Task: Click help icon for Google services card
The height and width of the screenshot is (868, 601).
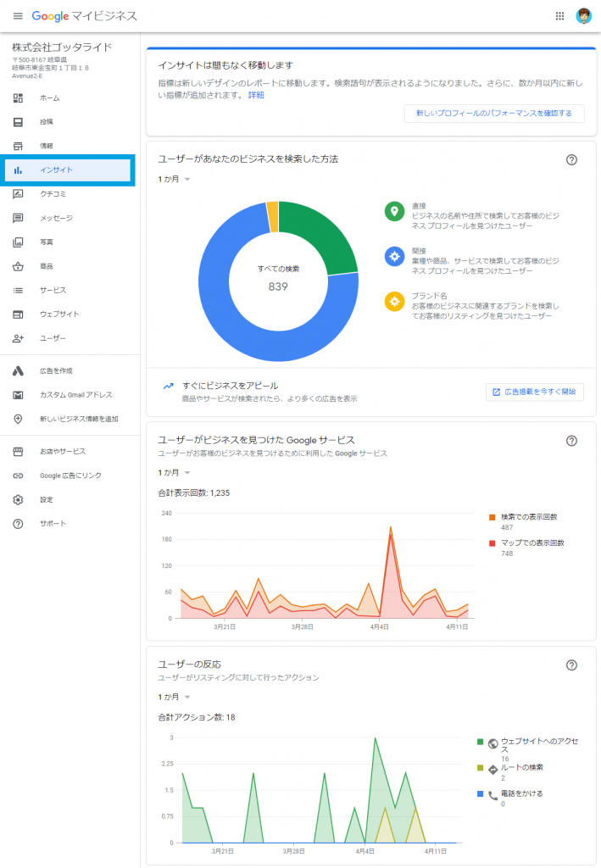Action: [571, 440]
